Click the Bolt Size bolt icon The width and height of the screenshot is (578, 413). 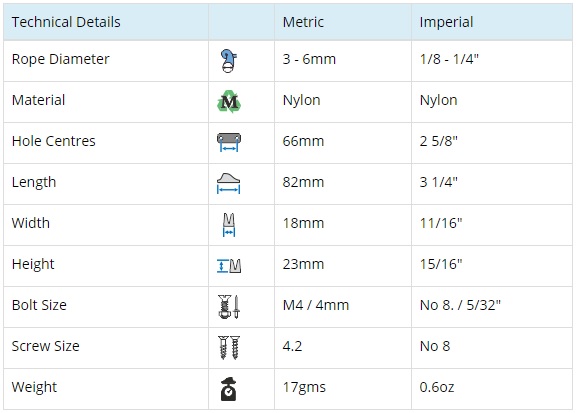[229, 307]
